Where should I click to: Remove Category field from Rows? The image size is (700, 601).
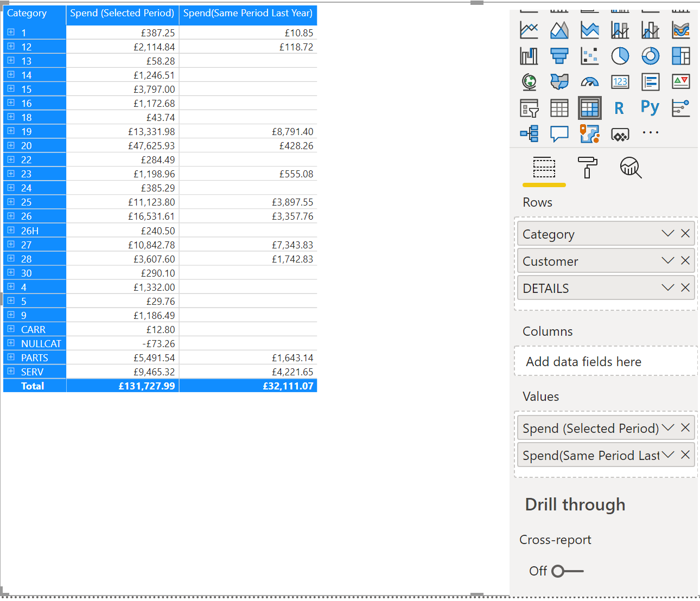point(685,233)
